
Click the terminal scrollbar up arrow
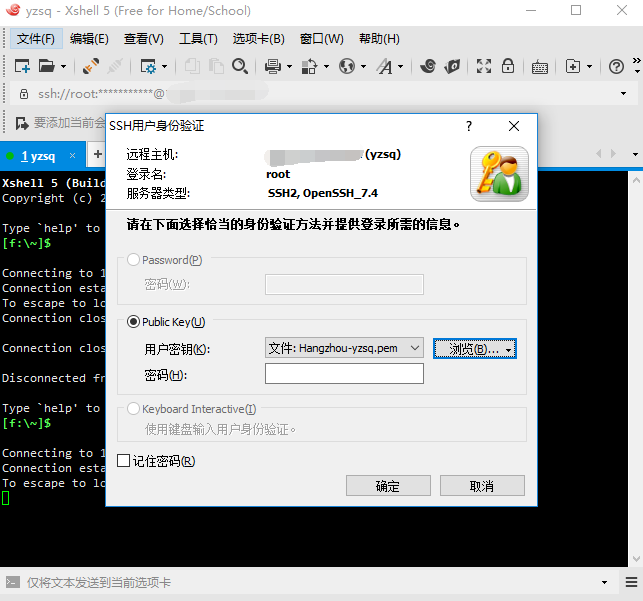tap(636, 180)
